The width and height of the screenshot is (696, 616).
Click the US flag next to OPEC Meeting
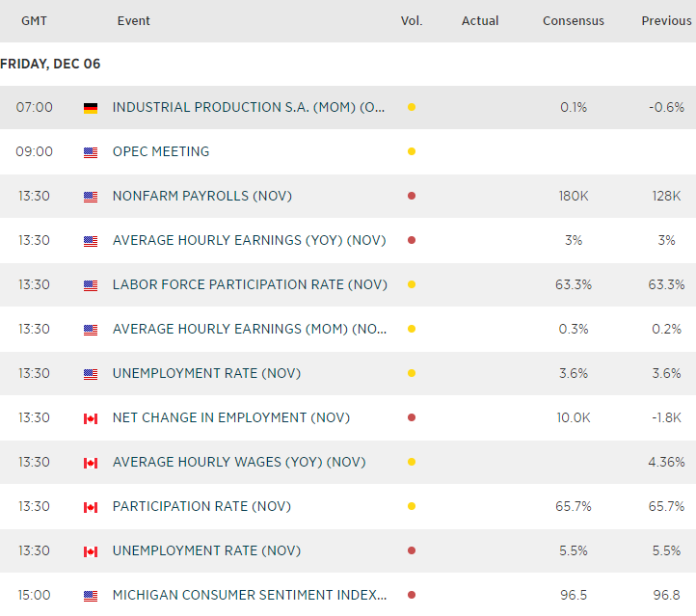coord(91,152)
